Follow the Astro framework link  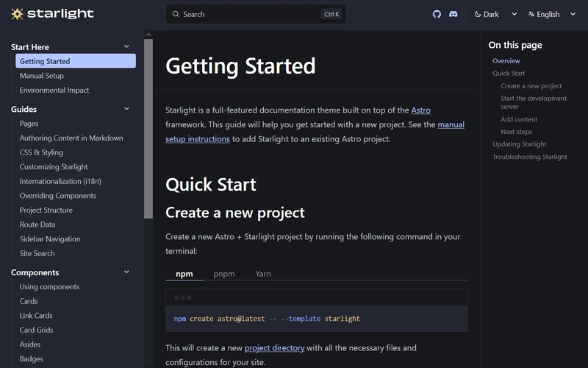tap(420, 110)
